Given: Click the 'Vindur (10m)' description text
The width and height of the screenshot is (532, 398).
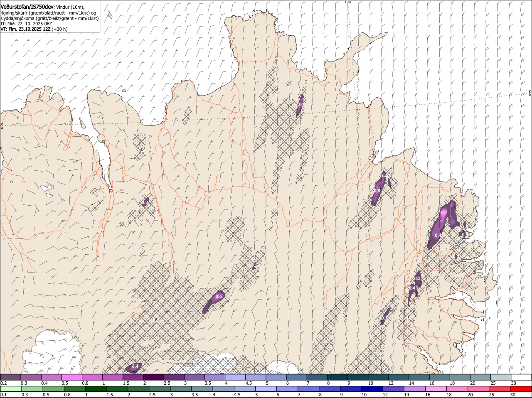Looking at the screenshot, I should click(x=71, y=7).
